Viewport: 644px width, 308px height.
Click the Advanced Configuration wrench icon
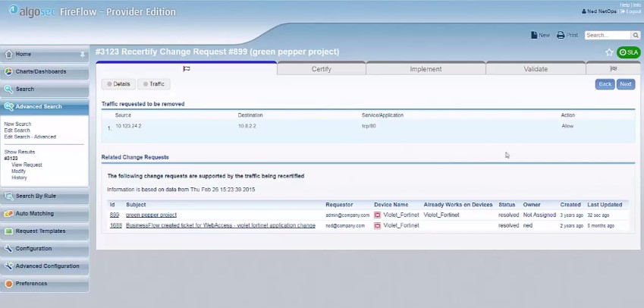coord(8,266)
